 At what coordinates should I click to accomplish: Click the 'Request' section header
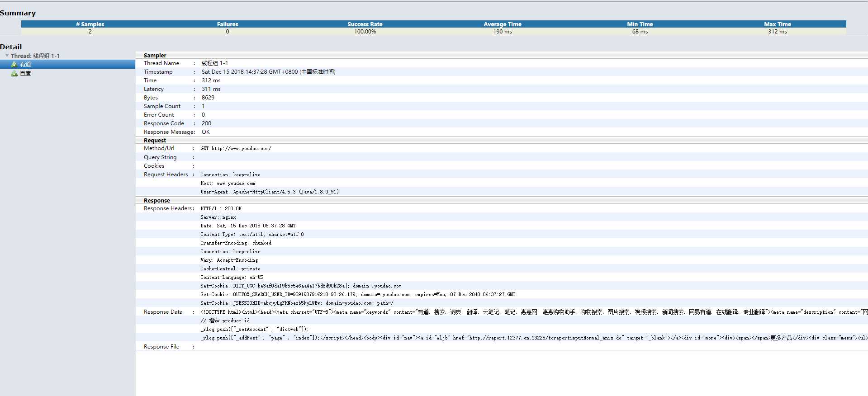point(155,140)
